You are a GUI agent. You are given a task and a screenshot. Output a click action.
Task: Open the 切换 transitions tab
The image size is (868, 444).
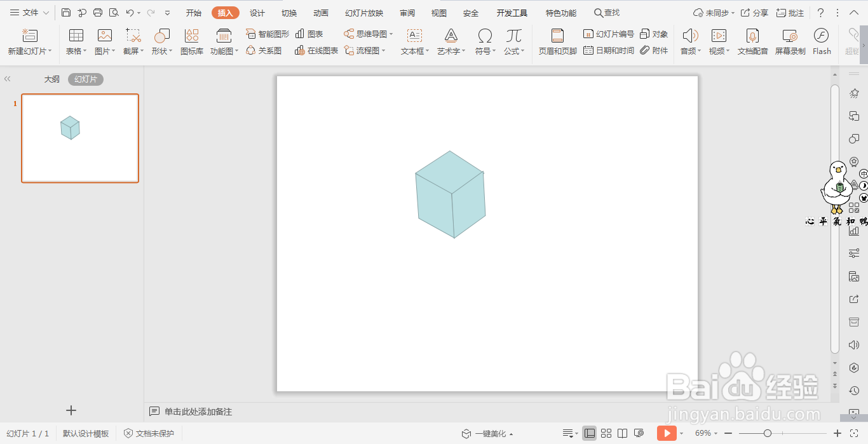click(289, 13)
